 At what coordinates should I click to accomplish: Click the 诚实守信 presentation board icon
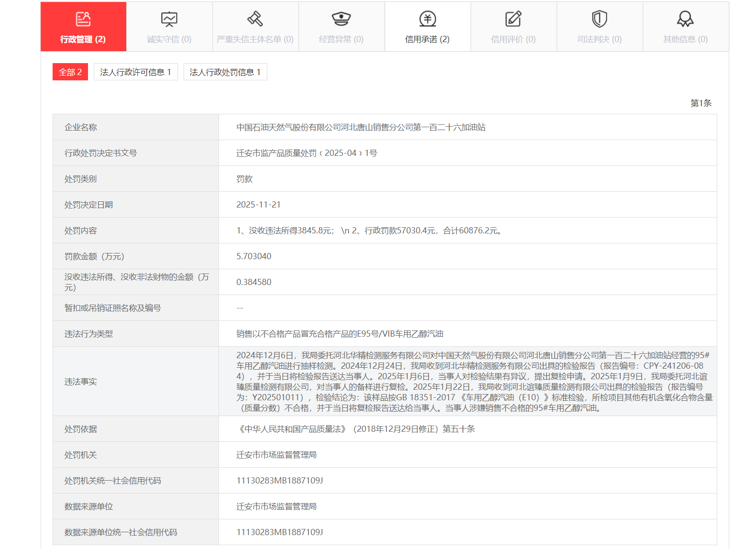click(169, 19)
